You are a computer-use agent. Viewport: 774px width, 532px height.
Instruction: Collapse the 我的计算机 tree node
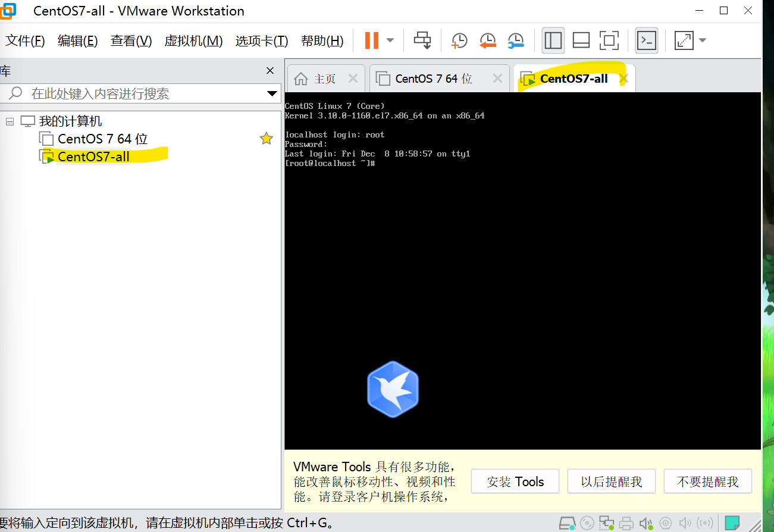pyautogui.click(x=10, y=121)
